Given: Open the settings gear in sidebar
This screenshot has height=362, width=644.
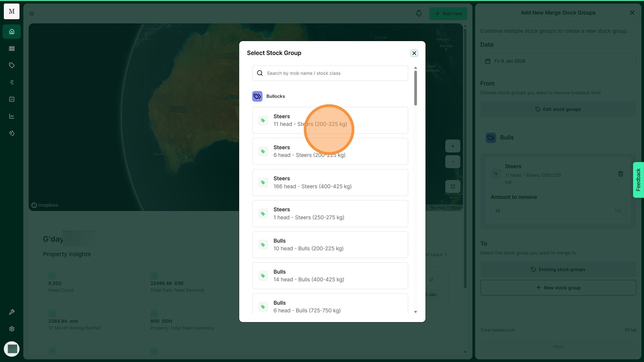Looking at the screenshot, I should click(12, 329).
